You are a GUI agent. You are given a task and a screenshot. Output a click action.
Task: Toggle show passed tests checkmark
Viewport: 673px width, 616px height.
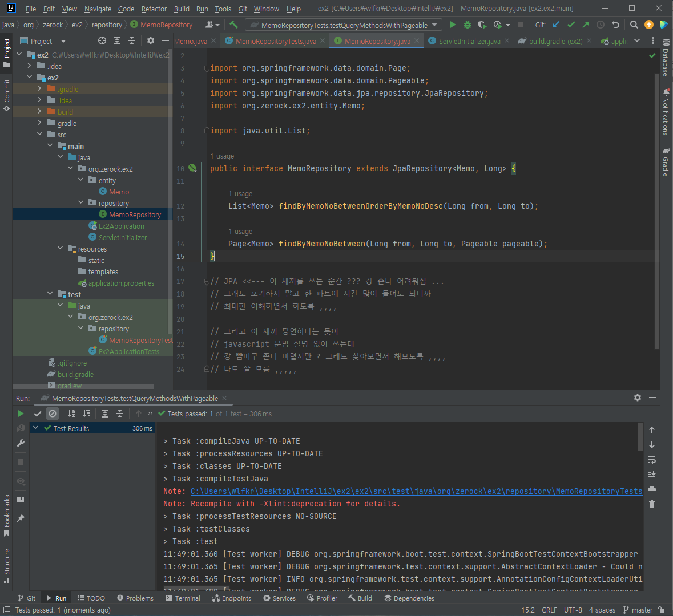click(x=38, y=414)
